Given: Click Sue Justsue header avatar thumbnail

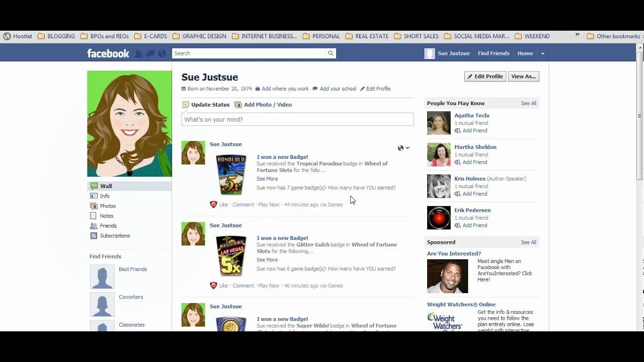Looking at the screenshot, I should [x=429, y=53].
